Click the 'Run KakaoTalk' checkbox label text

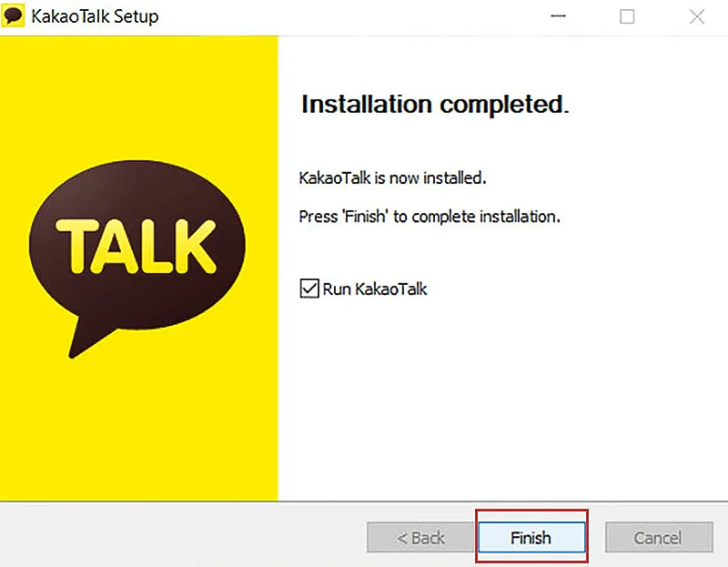[x=375, y=289]
